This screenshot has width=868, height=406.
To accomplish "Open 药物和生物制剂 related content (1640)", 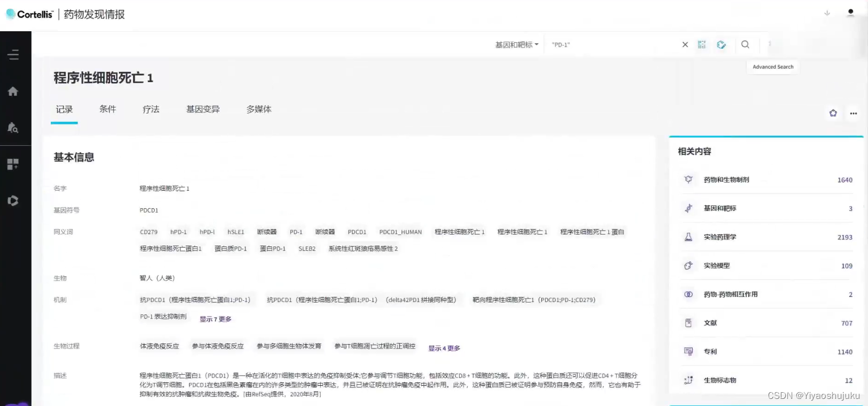I will [766, 180].
